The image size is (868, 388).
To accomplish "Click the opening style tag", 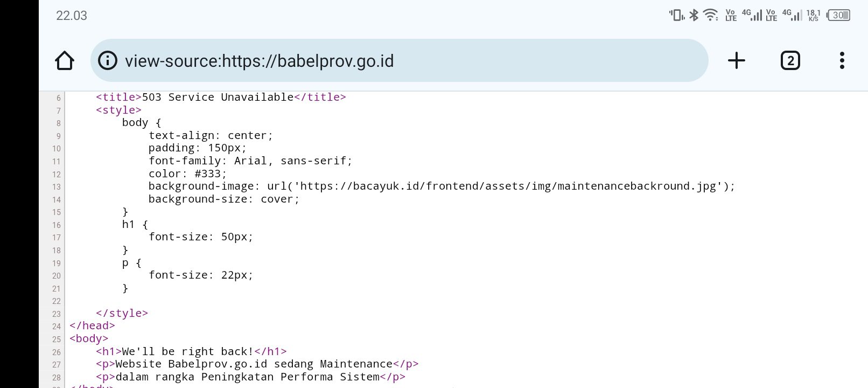I will tap(118, 110).
